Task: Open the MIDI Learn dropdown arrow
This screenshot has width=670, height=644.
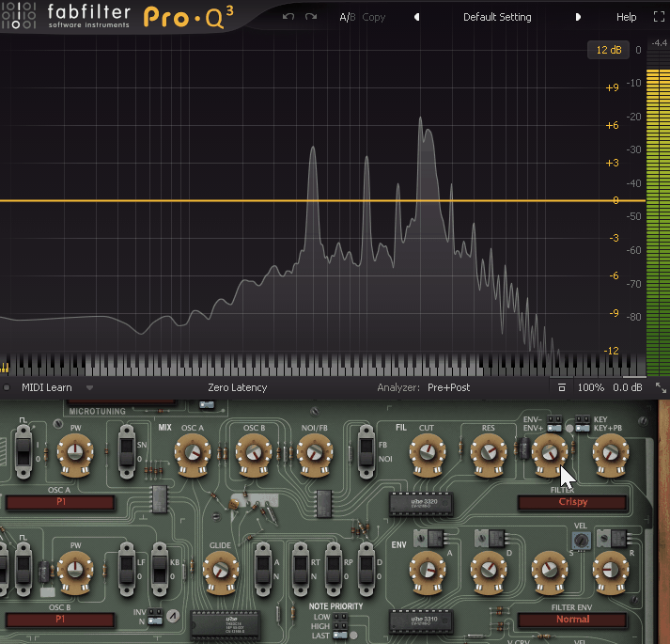Action: pyautogui.click(x=89, y=388)
